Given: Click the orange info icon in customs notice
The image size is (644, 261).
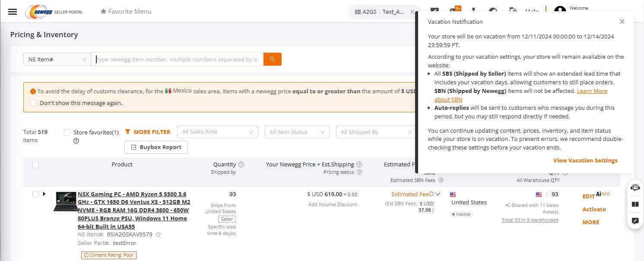Looking at the screenshot, I should [33, 91].
